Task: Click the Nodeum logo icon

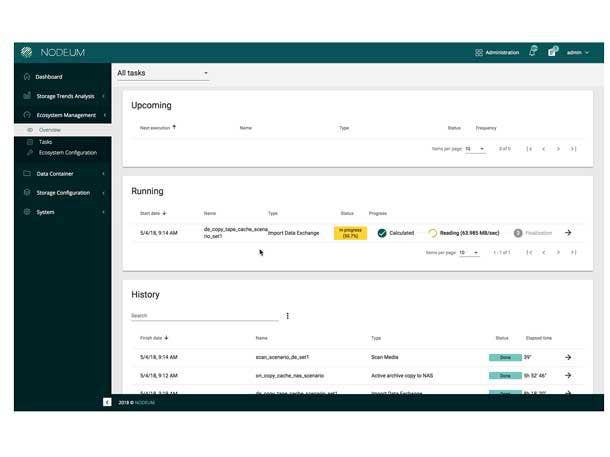Action: click(27, 52)
